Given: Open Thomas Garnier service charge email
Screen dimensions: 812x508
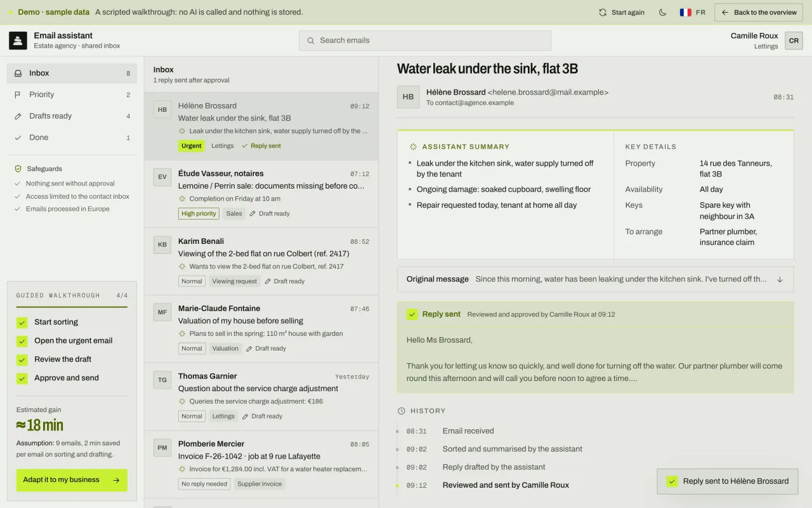Looking at the screenshot, I should coord(261,397).
